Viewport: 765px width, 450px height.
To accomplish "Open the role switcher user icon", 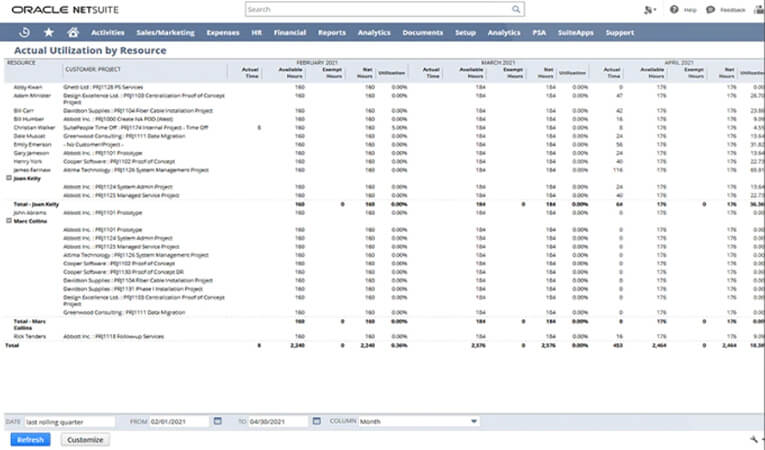I will 649,10.
